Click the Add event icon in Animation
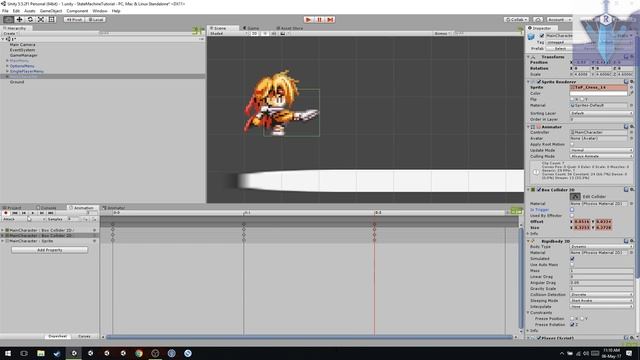The image size is (640, 360). point(94,219)
